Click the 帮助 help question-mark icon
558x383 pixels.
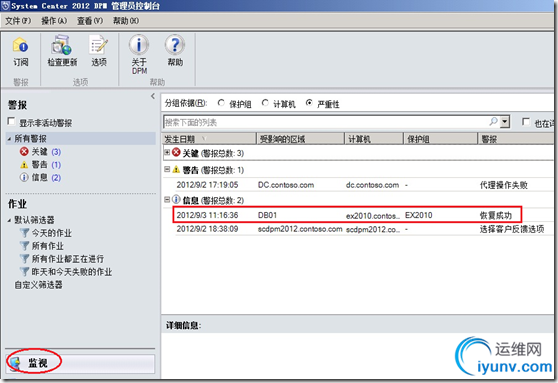pos(175,45)
